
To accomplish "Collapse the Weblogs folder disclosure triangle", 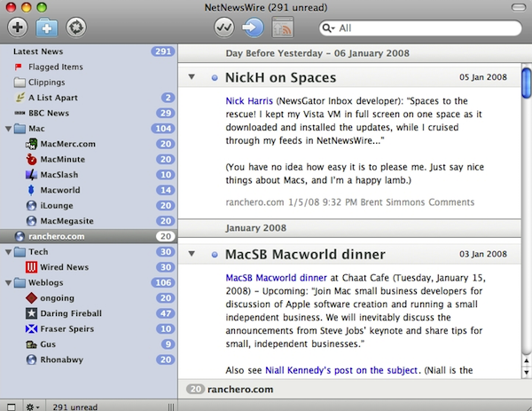I will point(9,283).
